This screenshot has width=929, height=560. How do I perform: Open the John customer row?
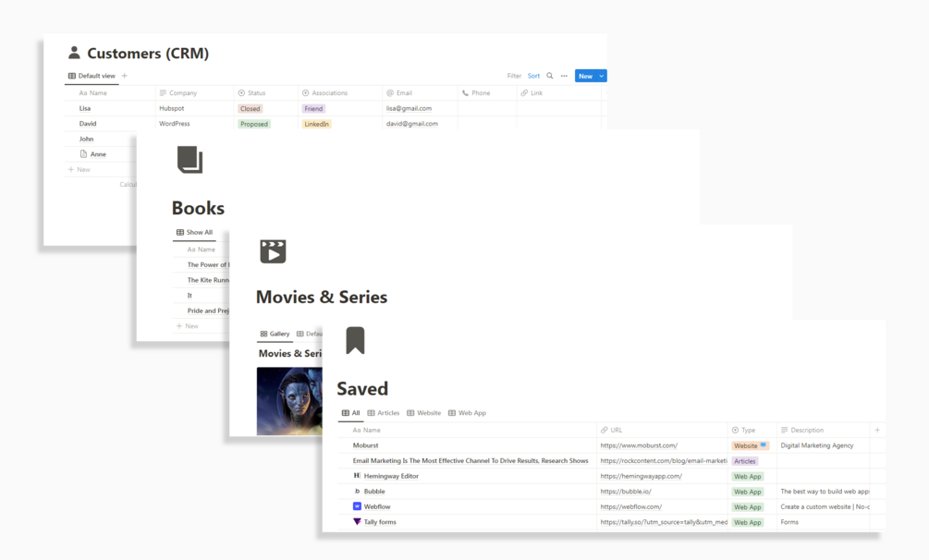[87, 139]
